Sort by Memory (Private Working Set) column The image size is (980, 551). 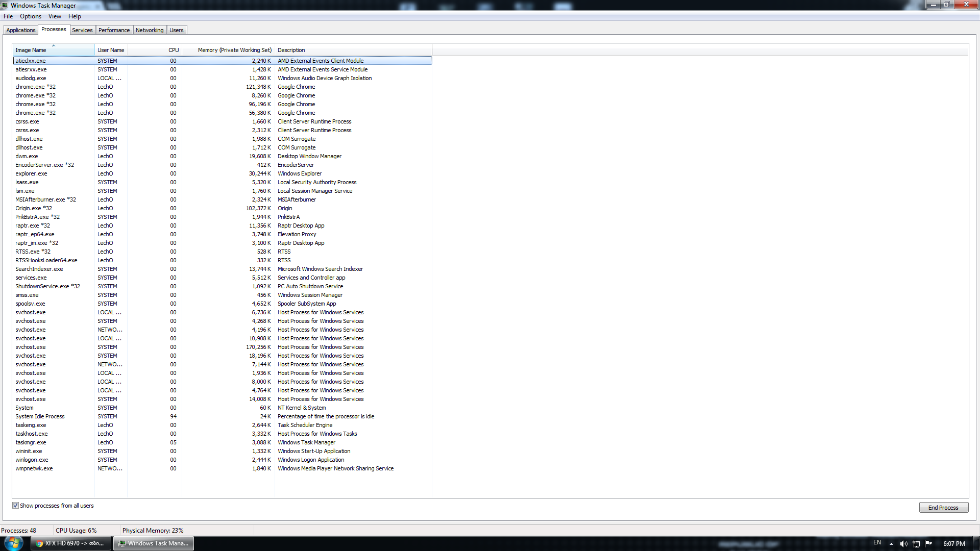pos(234,50)
